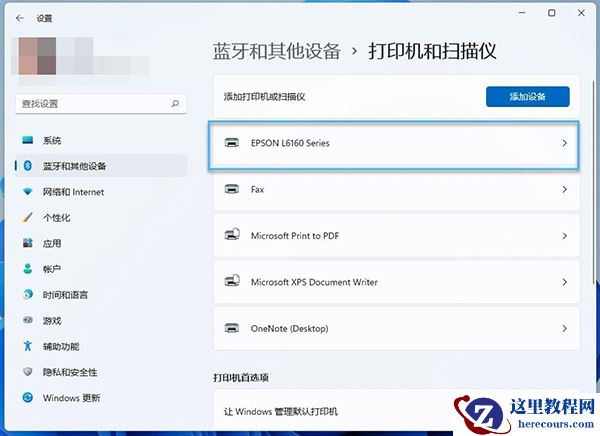600x436 pixels.
Task: Click 添加打印机或扫描仪 label
Action: 264,96
